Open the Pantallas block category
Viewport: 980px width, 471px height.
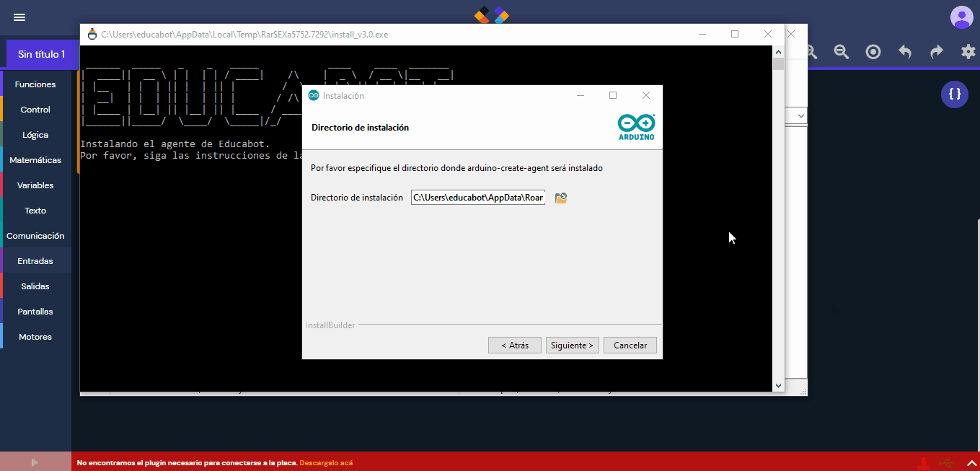(x=35, y=312)
